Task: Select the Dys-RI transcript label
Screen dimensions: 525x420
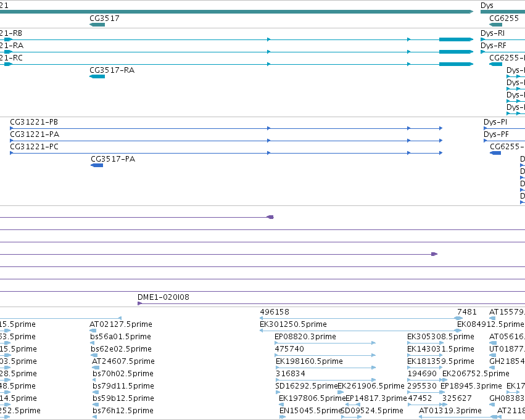Action: click(492, 33)
